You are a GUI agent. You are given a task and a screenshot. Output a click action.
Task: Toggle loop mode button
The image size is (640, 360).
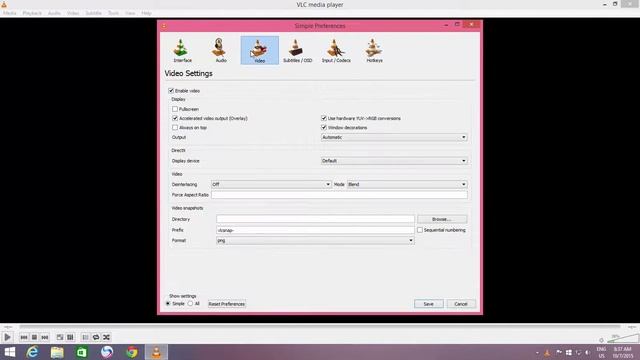tap(96, 337)
